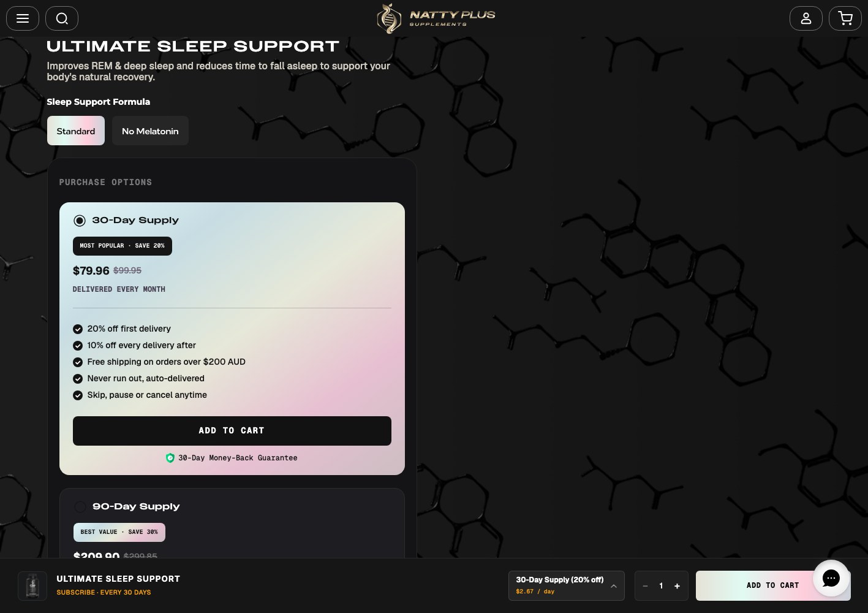Click SUBSCRIBE · EVERY 30 DAYS text
Image resolution: width=868 pixels, height=613 pixels.
point(104,592)
